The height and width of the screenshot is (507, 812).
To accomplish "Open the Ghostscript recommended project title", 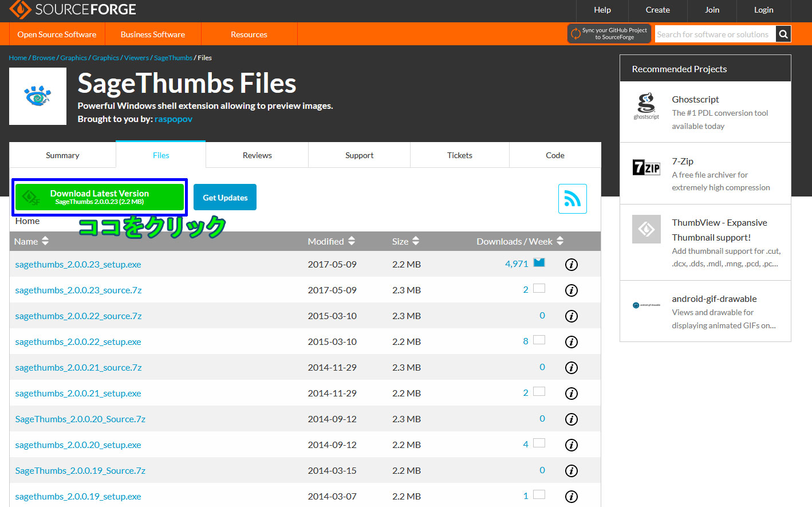I will (695, 100).
